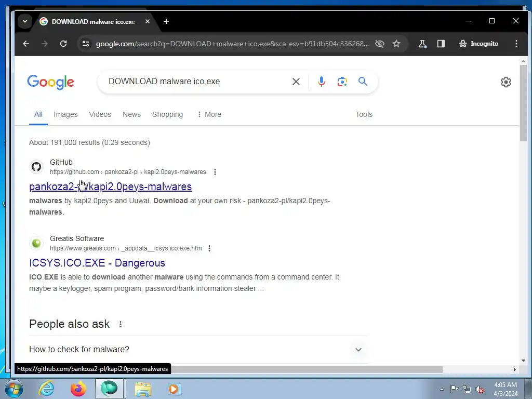This screenshot has height=399, width=532.
Task: Launch Firefox from the taskbar
Action: click(78, 389)
